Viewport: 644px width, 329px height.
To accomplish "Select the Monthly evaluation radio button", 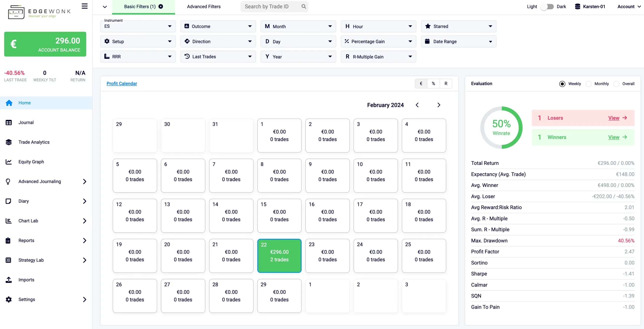I will click(x=589, y=84).
